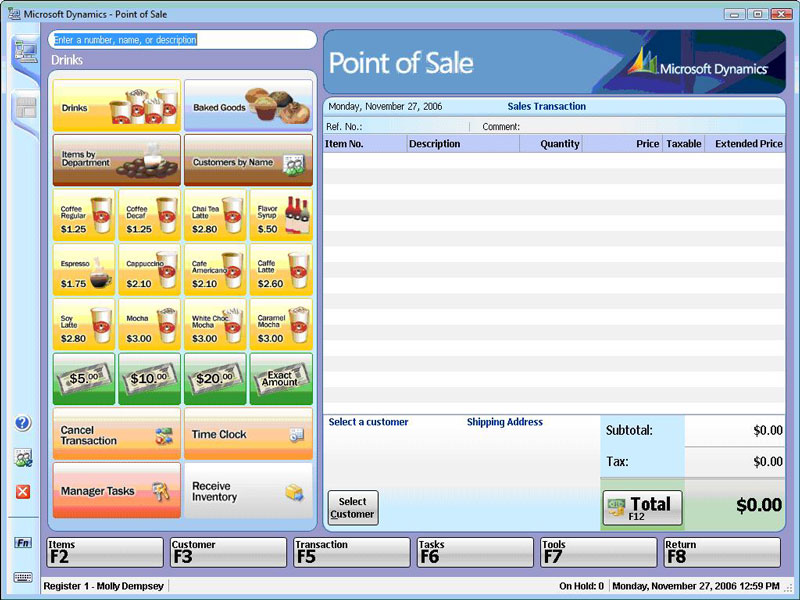Image resolution: width=800 pixels, height=600 pixels.
Task: Click the Help question mark icon
Action: pos(22,420)
